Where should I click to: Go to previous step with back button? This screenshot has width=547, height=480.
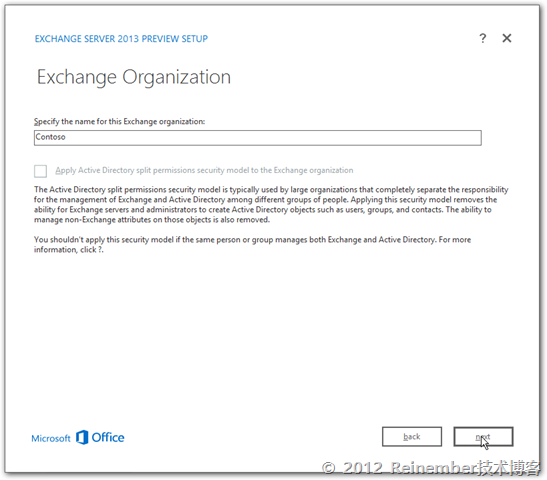[x=412, y=436]
